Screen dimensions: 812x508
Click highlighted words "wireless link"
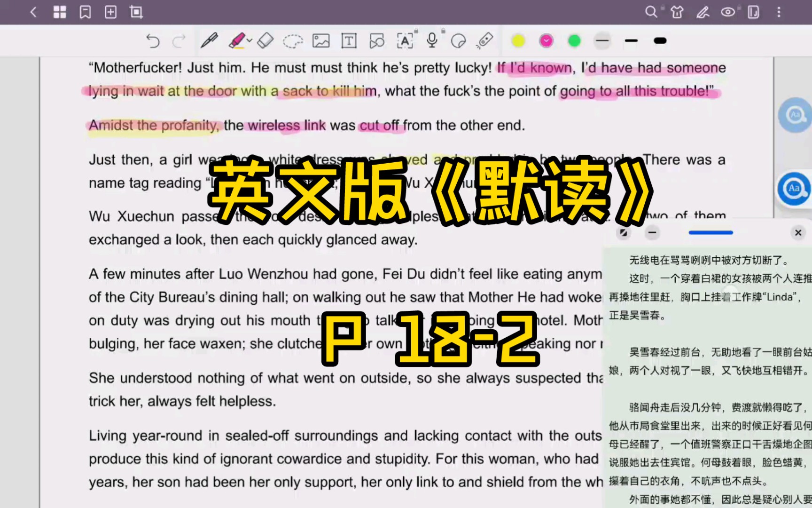tap(287, 126)
